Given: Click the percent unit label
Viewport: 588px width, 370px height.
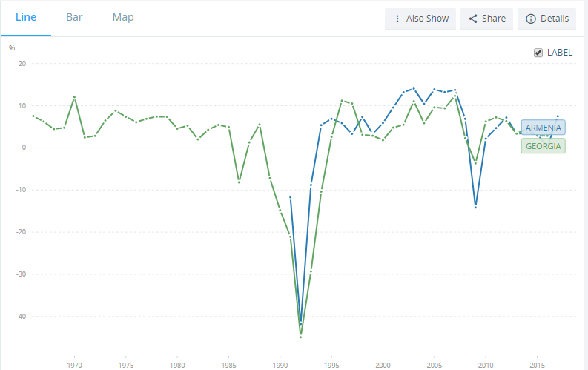Looking at the screenshot, I should (12, 48).
